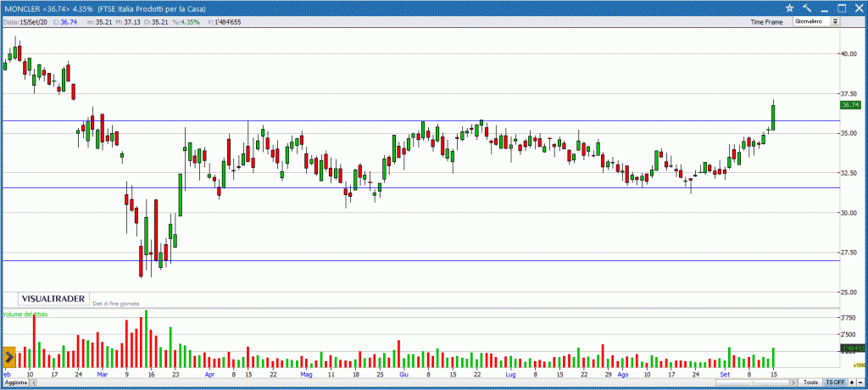Open the hammer settings tool in title bar
Screen dimensions: 868x390
807,8
